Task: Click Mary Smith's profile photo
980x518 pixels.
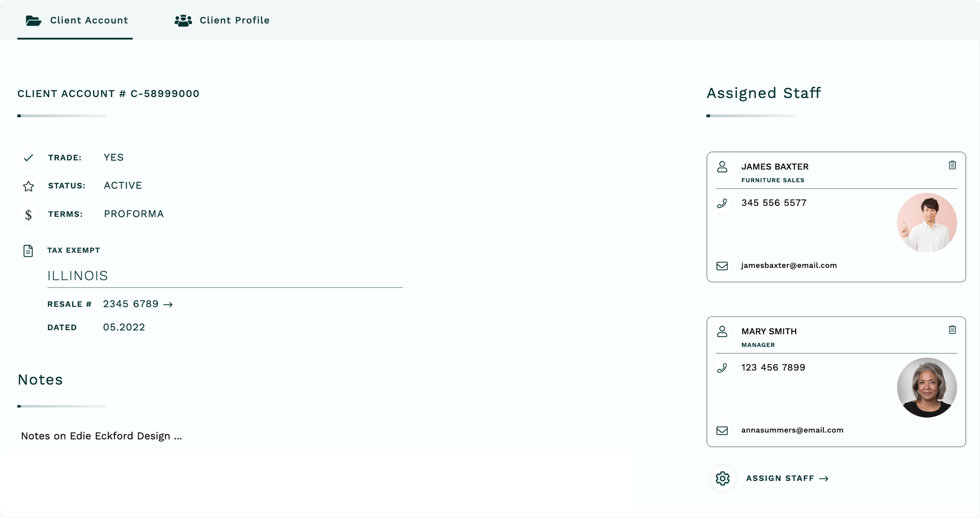Action: pos(927,387)
